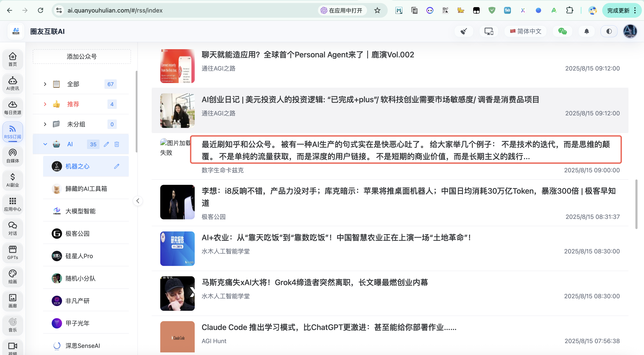Open AI副业 dollar icon
644x355 pixels.
point(12,180)
